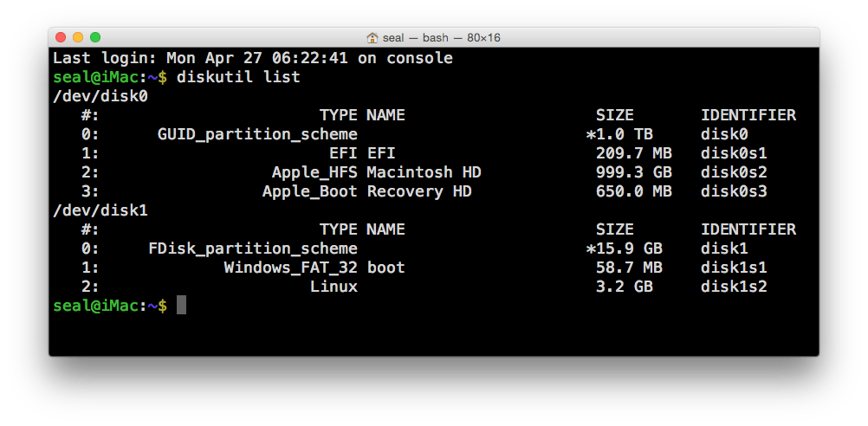The height and width of the screenshot is (426, 868).
Task: Click the 'Last login' message line
Action: pos(252,58)
